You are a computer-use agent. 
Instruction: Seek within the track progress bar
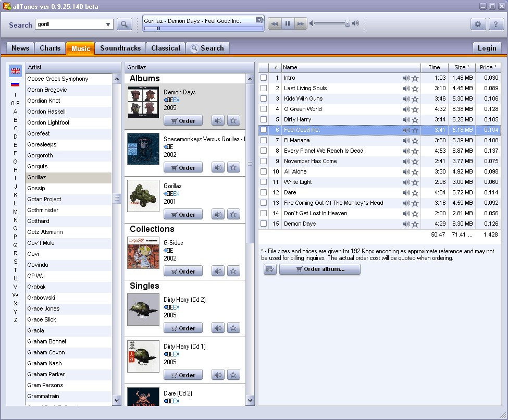pos(203,29)
